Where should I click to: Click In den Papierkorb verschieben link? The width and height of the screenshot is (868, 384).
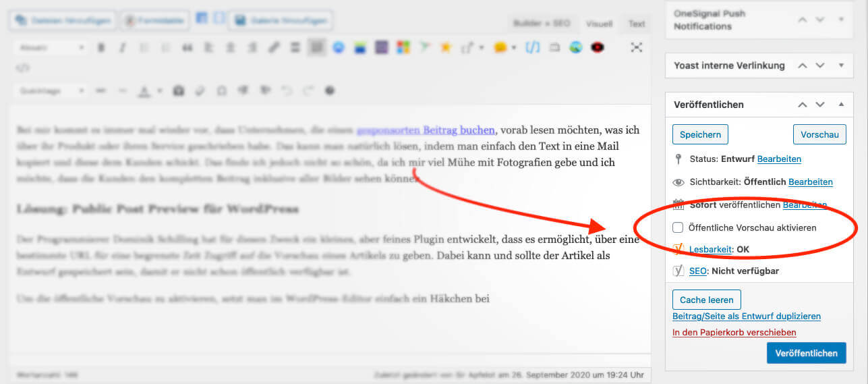pos(734,332)
